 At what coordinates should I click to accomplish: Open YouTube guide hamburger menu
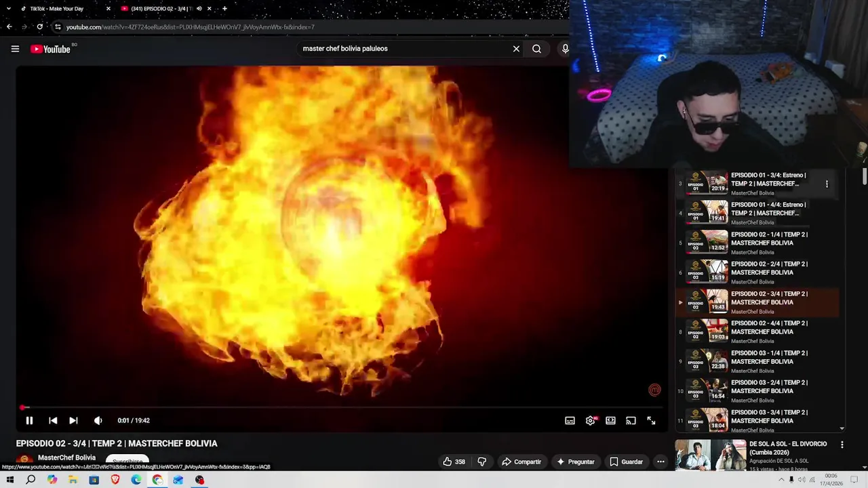click(x=15, y=49)
